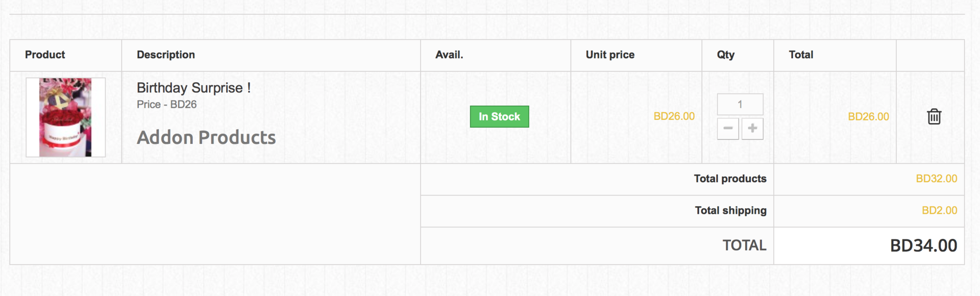Decrease quantity with the minus button
Viewport: 980px width, 296px height.
pyautogui.click(x=728, y=129)
